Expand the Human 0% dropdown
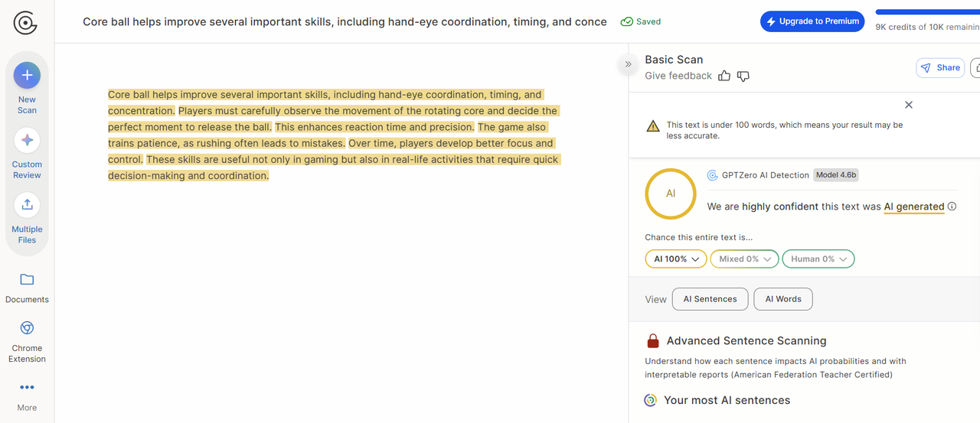The image size is (980, 423). click(x=818, y=259)
